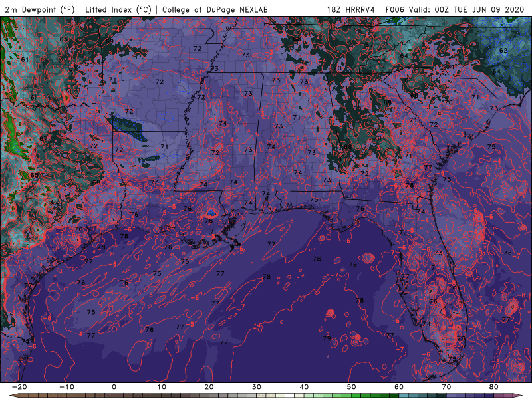Click the "College of DuPage NEXLAB" label
Image resolution: width=532 pixels, height=399 pixels.
[215, 9]
